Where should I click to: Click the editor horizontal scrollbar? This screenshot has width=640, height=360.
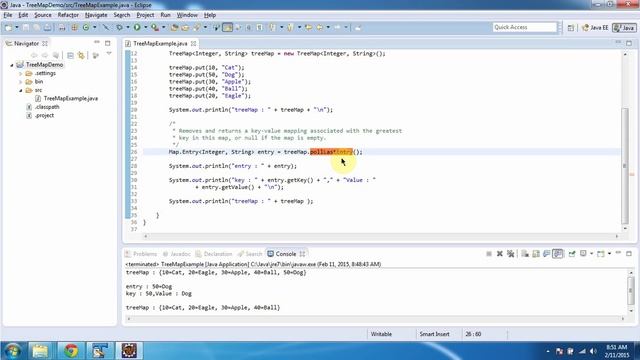pos(381,236)
